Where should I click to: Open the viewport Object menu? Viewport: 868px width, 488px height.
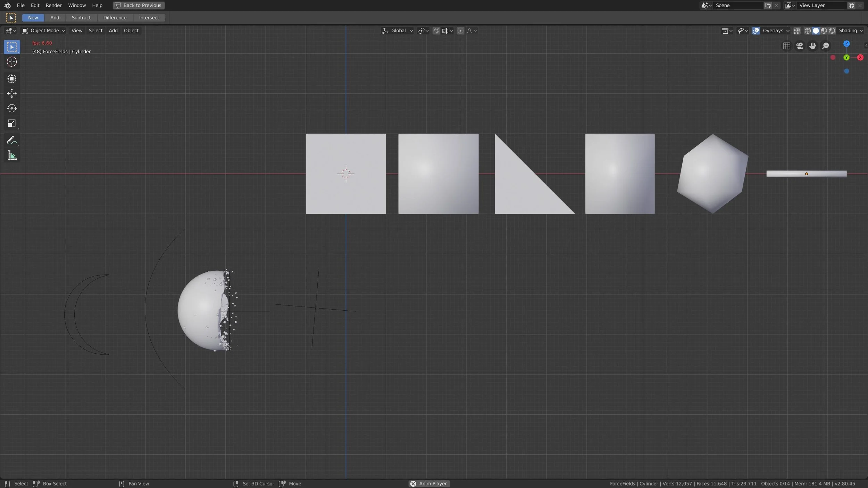[131, 31]
